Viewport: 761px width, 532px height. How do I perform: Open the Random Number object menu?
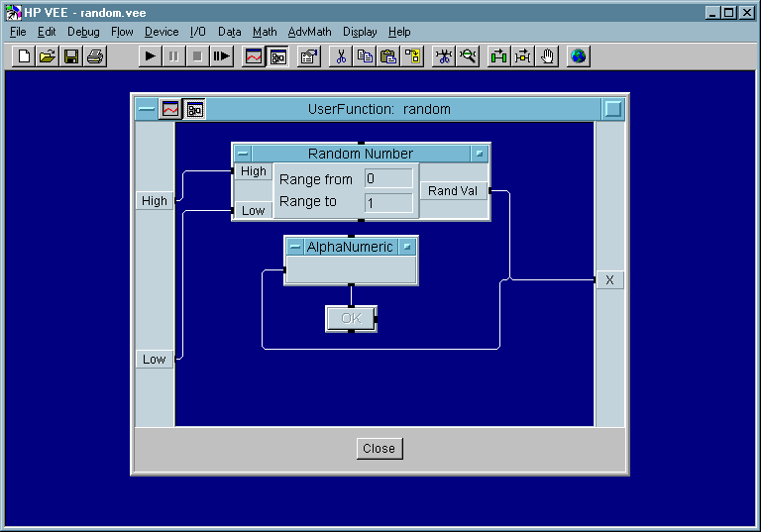(x=243, y=154)
